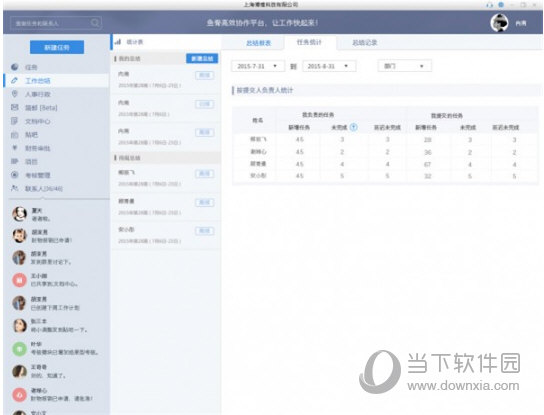
Task: Click cell value 32 in table
Action: coord(427,176)
